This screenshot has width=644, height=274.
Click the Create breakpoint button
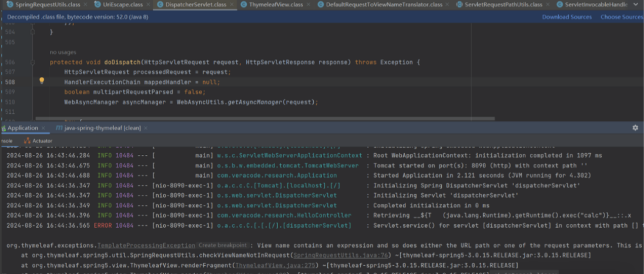(223, 245)
